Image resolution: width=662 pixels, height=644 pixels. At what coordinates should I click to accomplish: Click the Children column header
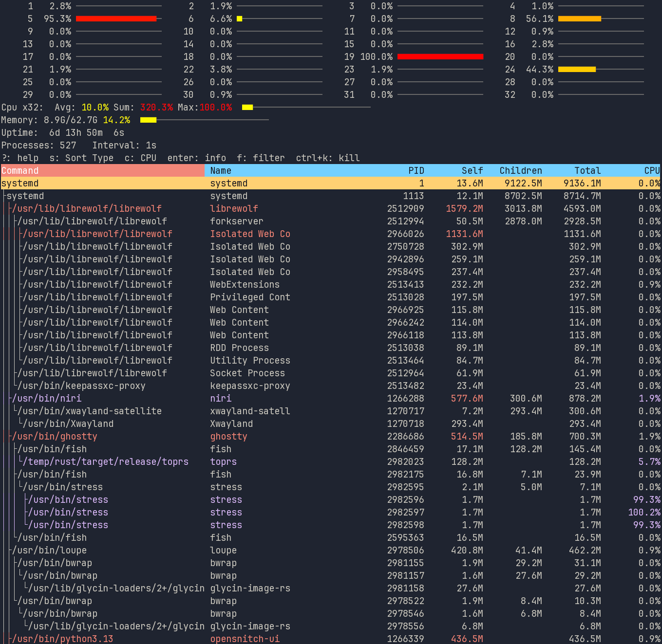(520, 170)
